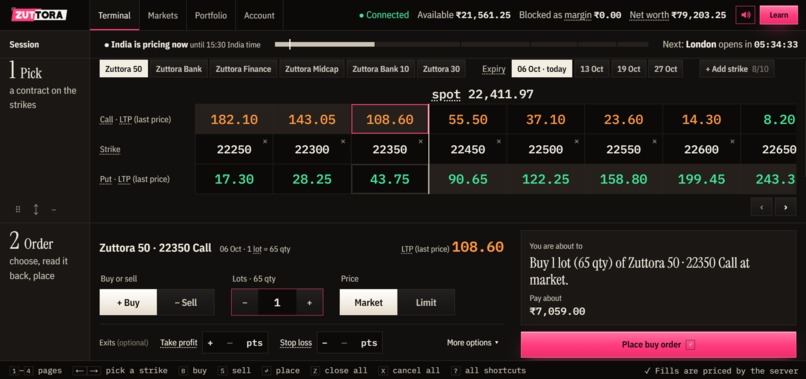Open all shortcuts with the ? key icon
This screenshot has width=806, height=379.
point(455,371)
